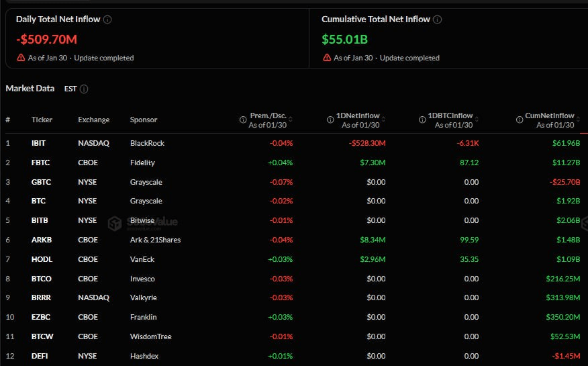The height and width of the screenshot is (366, 588).
Task: Click the Market Data heading
Action: (30, 89)
